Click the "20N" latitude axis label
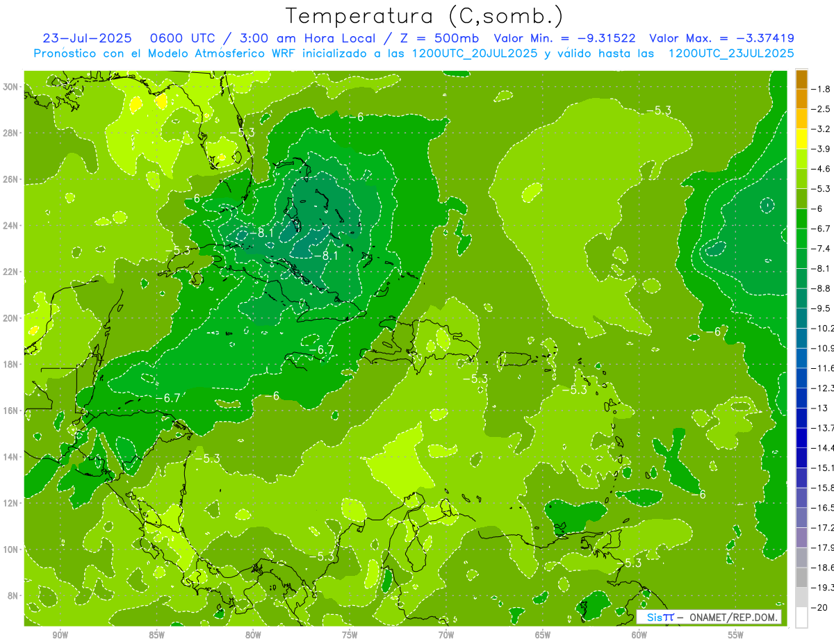Image resolution: width=834 pixels, height=644 pixels. [11, 317]
